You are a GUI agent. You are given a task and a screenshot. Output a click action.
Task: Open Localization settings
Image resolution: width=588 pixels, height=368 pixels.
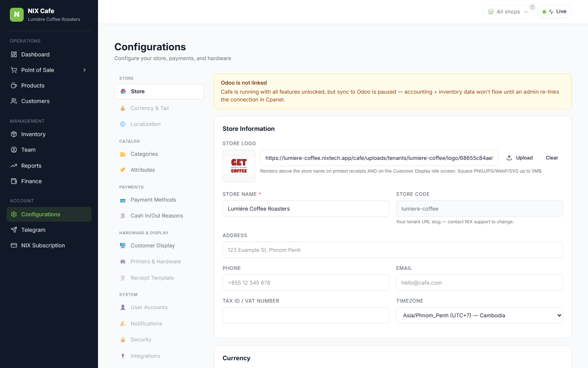pyautogui.click(x=159, y=124)
